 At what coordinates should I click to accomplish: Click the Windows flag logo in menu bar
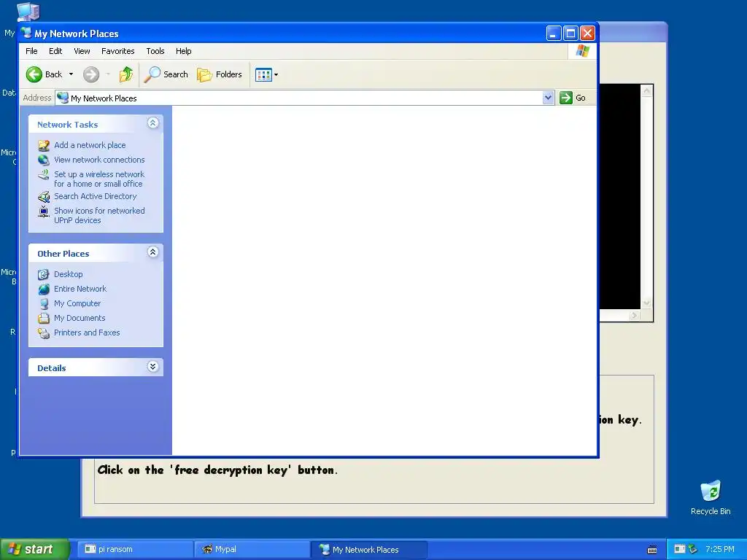pyautogui.click(x=582, y=51)
